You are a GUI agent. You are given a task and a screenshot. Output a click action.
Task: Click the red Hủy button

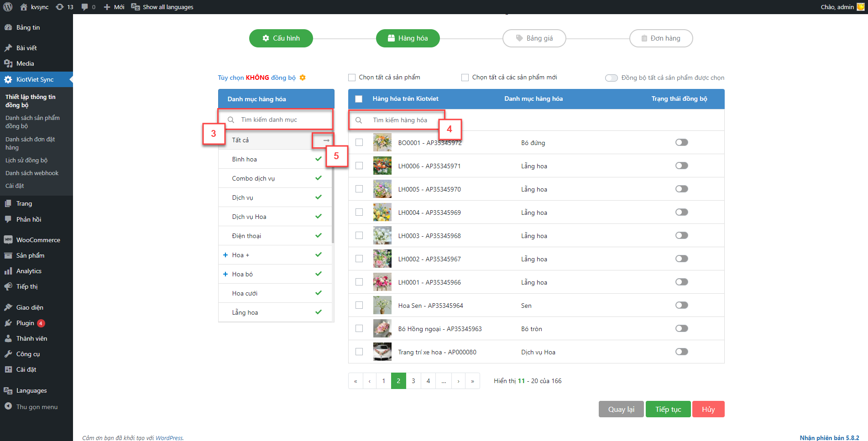coord(708,409)
